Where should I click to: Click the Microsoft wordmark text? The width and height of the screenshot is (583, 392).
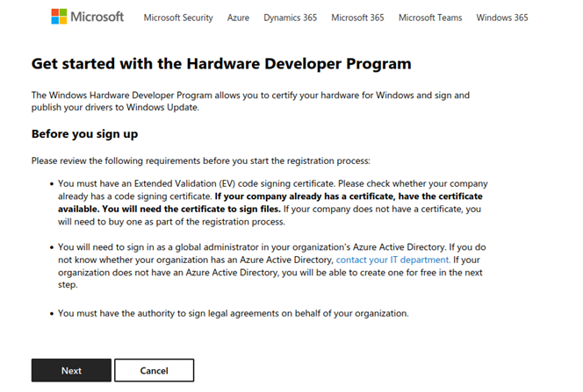point(97,17)
